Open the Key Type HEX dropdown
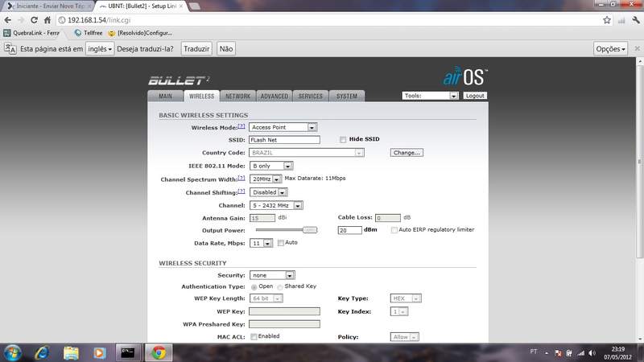644x362 pixels. pos(406,298)
